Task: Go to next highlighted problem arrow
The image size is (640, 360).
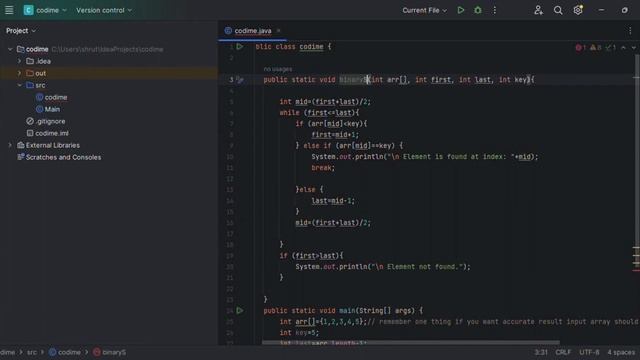Action: click(633, 48)
